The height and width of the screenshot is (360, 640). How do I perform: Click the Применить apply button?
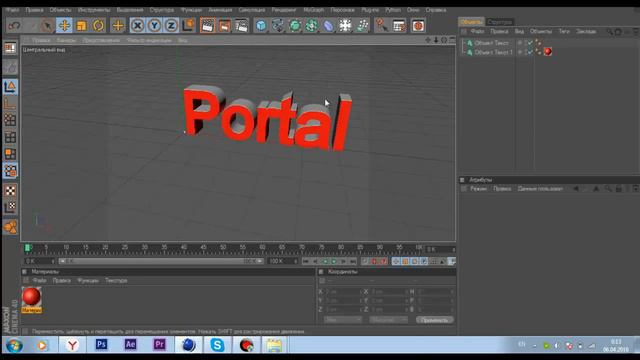pyautogui.click(x=435, y=320)
